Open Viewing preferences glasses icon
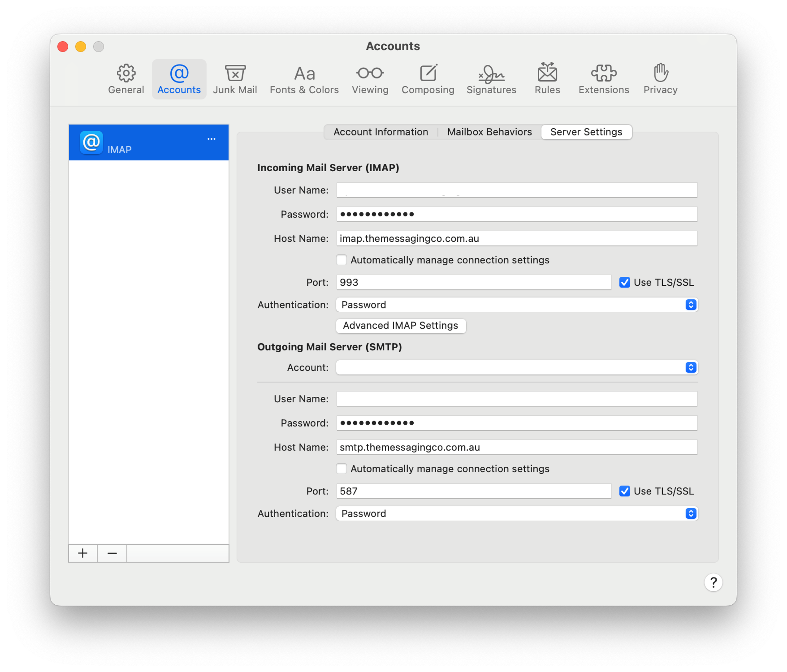Image resolution: width=787 pixels, height=672 pixels. (x=370, y=73)
